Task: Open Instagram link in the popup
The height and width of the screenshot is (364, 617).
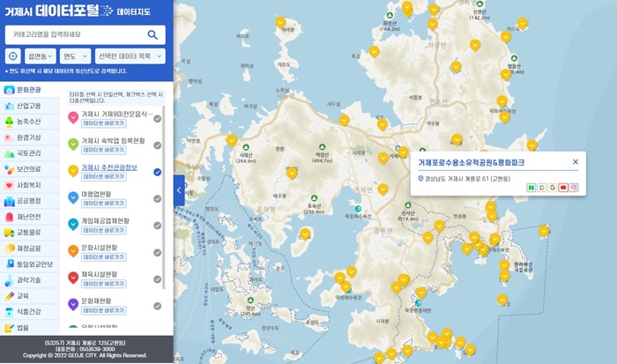Action: point(574,188)
